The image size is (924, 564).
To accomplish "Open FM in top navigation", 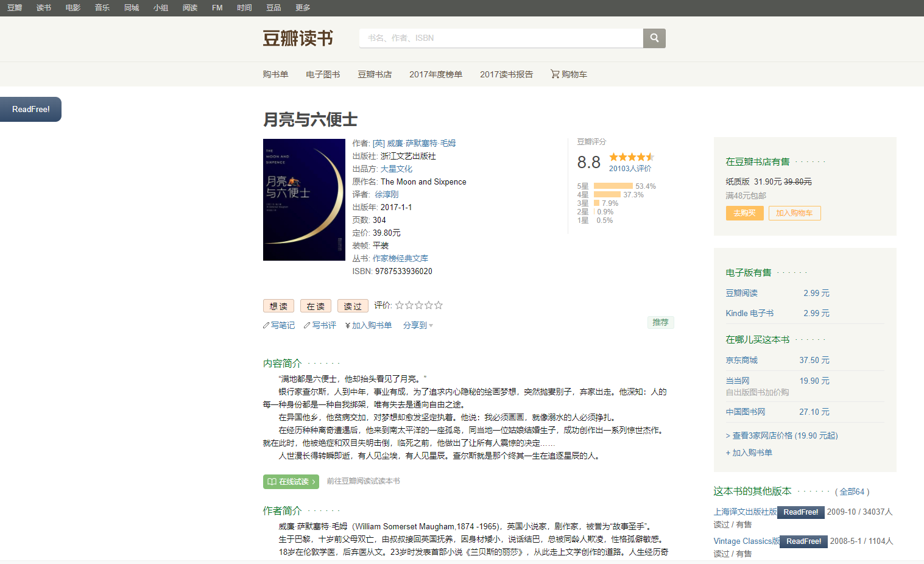I will (x=217, y=8).
